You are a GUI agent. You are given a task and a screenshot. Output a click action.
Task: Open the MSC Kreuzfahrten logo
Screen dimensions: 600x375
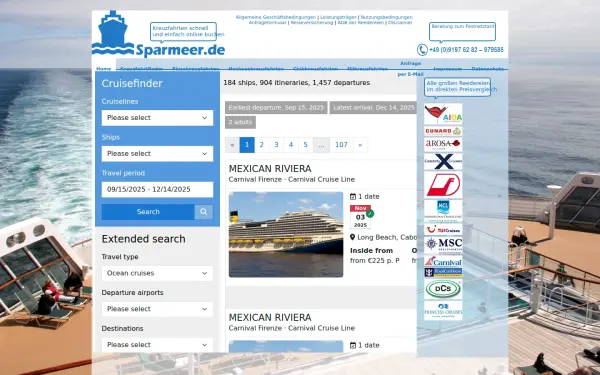443,245
